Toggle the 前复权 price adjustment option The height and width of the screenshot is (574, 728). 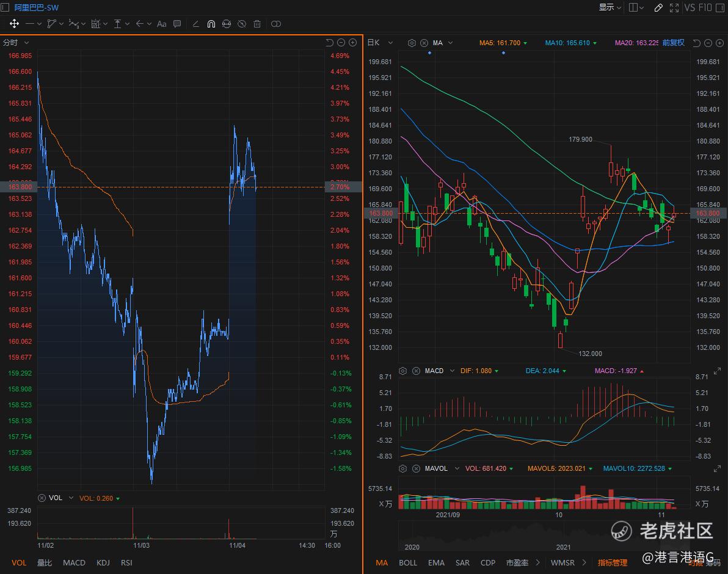[673, 43]
